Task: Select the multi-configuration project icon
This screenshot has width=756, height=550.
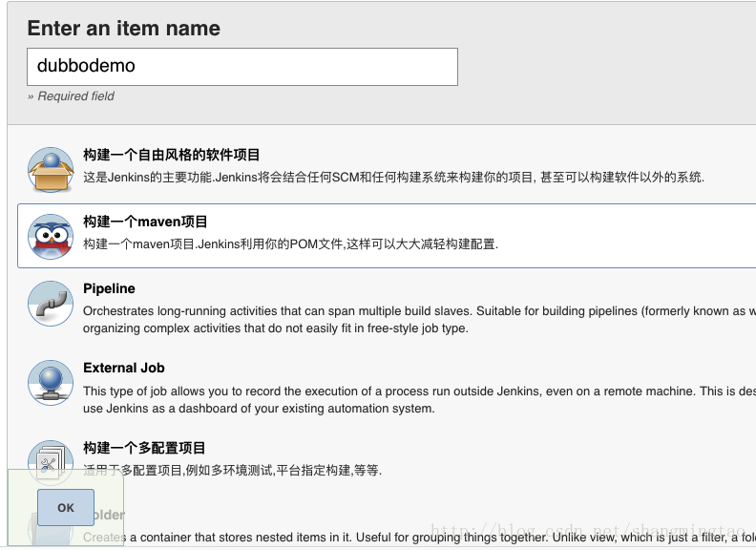Action: point(51,462)
